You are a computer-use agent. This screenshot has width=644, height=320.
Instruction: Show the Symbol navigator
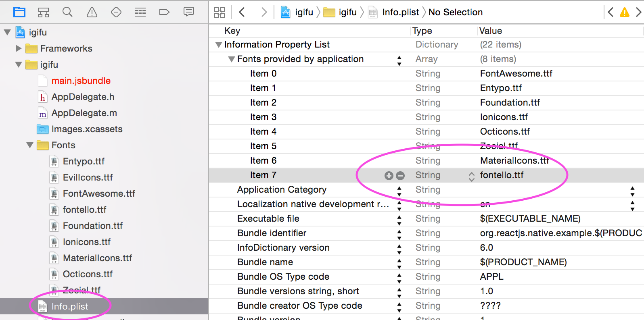click(44, 12)
